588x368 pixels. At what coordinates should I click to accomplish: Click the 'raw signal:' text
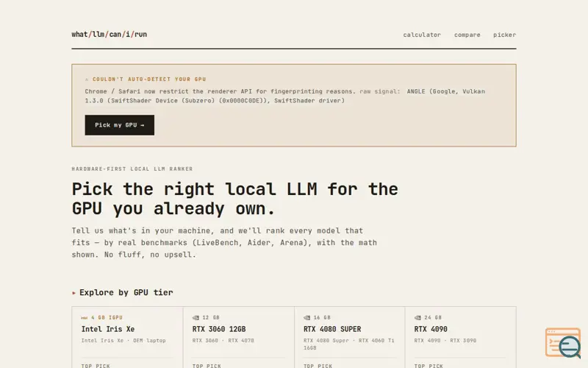pyautogui.click(x=380, y=91)
